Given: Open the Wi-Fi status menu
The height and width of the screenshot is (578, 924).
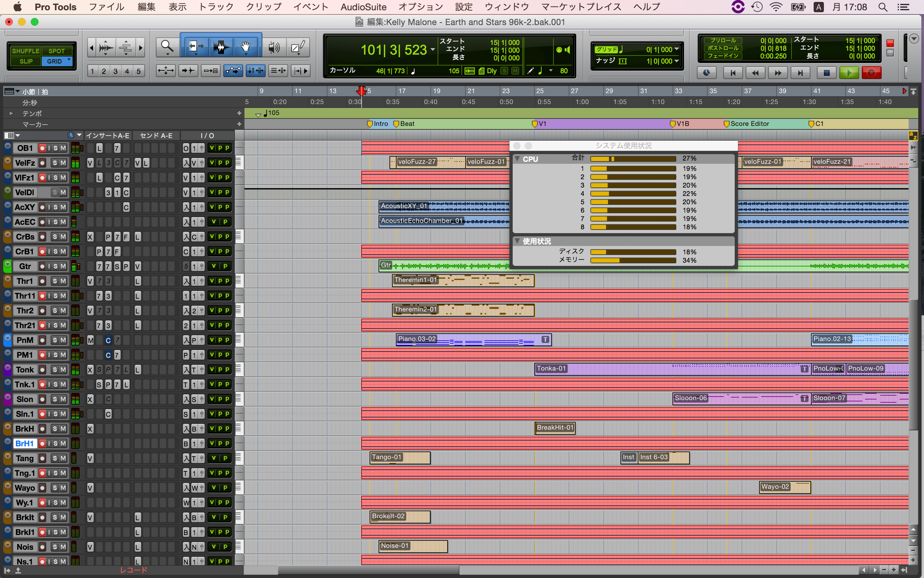Looking at the screenshot, I should tap(776, 7).
